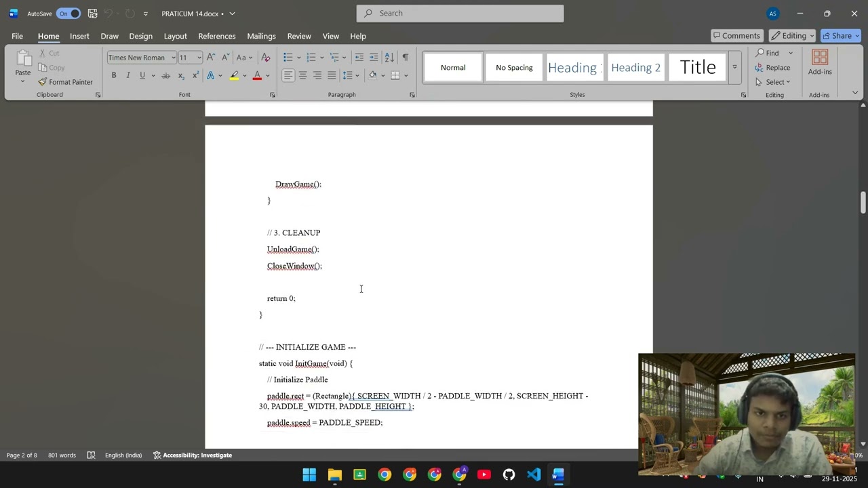
Task: Toggle the AutoSave switch
Action: click(x=68, y=14)
